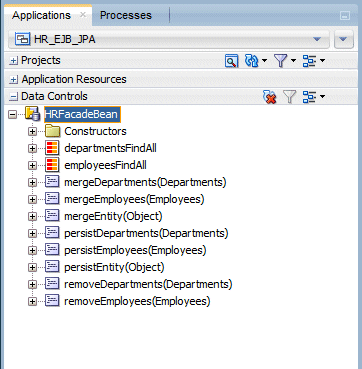Close the Applications tab
Image resolution: width=362 pixels, height=369 pixels.
click(83, 14)
